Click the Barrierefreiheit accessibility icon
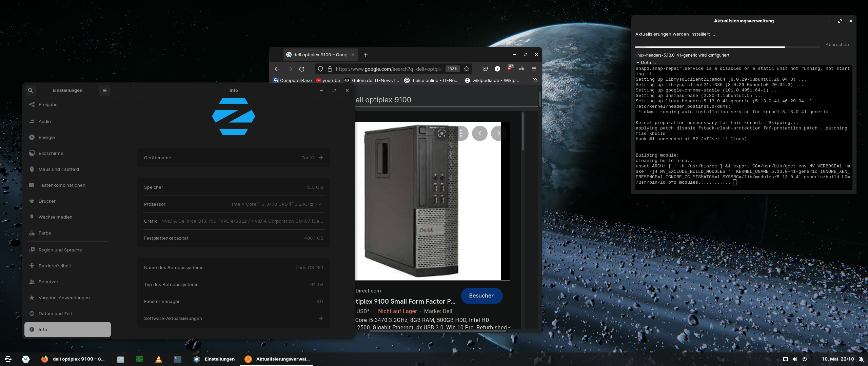The width and height of the screenshot is (868, 366). (x=32, y=266)
